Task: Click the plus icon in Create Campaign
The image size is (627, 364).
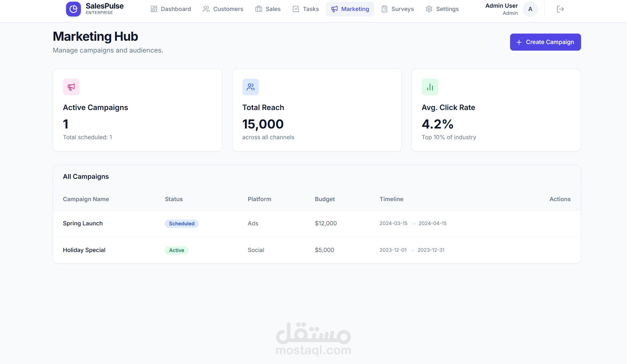Action: click(519, 42)
